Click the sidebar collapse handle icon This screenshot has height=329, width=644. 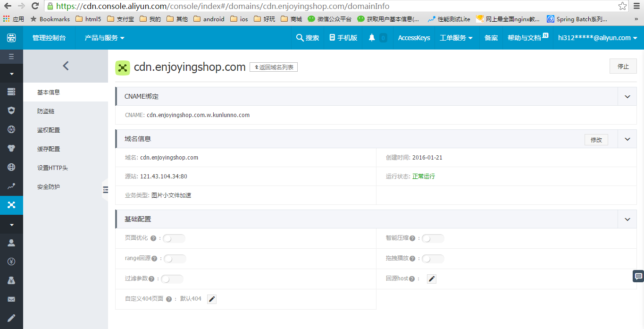[x=105, y=190]
